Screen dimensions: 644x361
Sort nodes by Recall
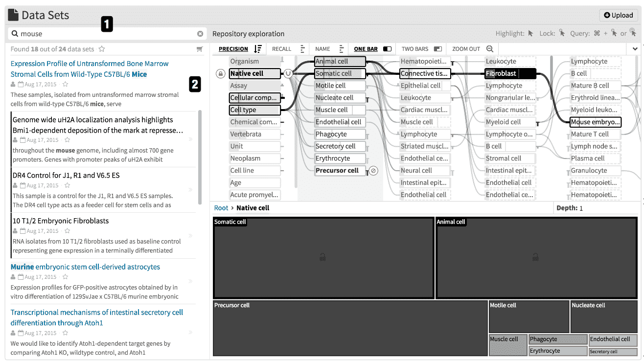click(288, 49)
